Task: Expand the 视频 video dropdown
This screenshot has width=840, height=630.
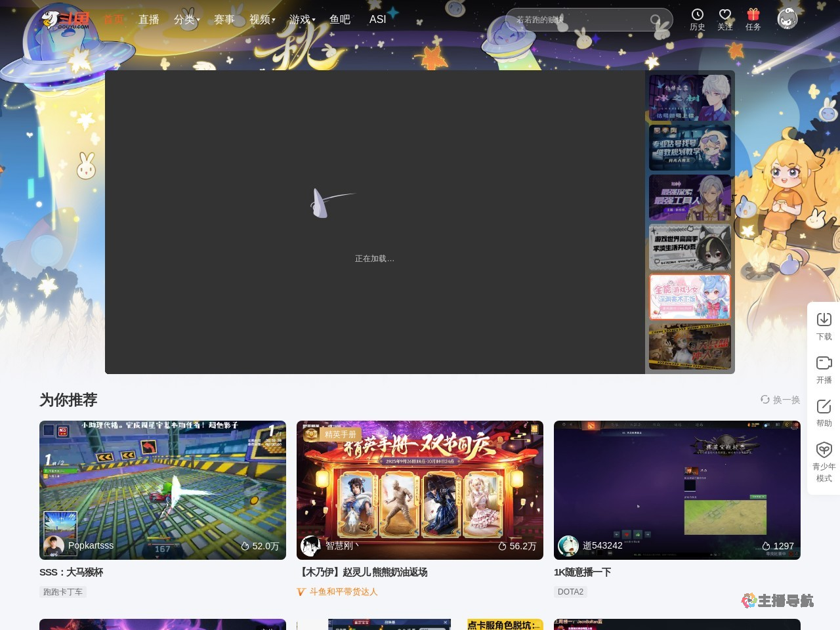Action: tap(262, 20)
